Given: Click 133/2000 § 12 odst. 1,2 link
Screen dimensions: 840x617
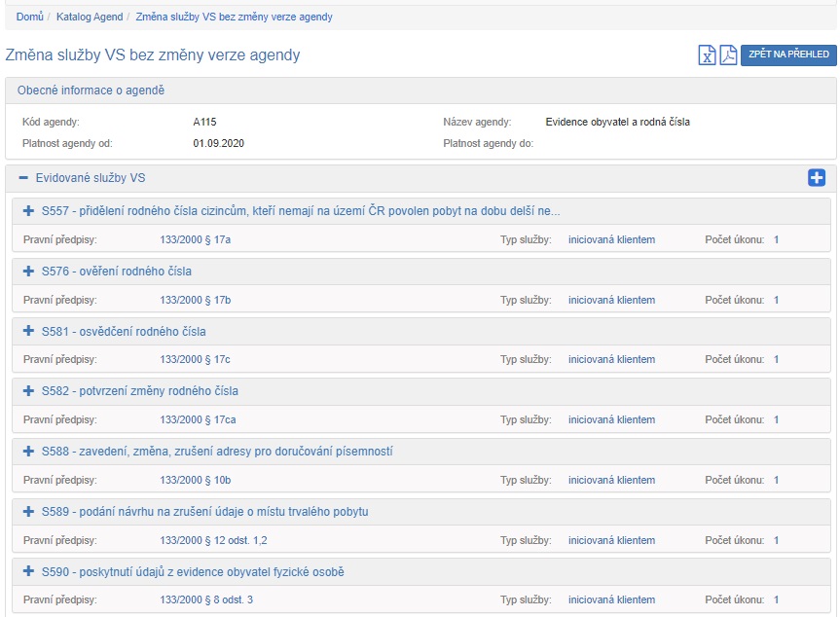Looking at the screenshot, I should tap(213, 540).
